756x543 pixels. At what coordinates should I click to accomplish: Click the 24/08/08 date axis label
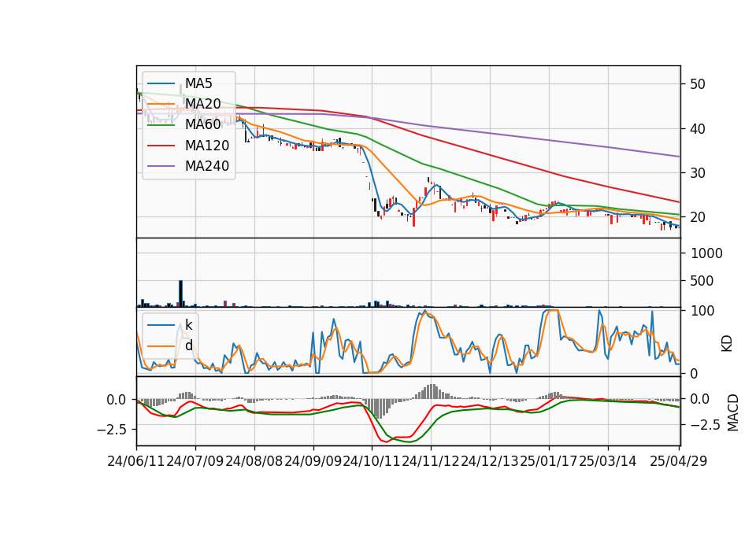point(254,461)
